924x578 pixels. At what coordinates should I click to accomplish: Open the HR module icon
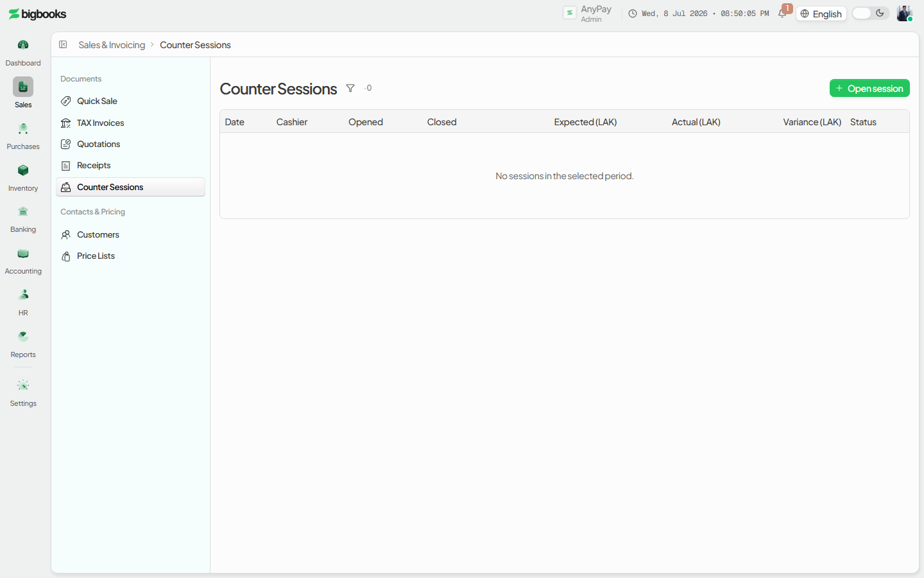pos(23,295)
